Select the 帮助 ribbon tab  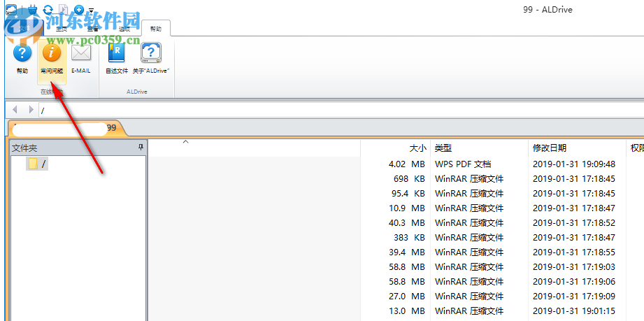[156, 29]
